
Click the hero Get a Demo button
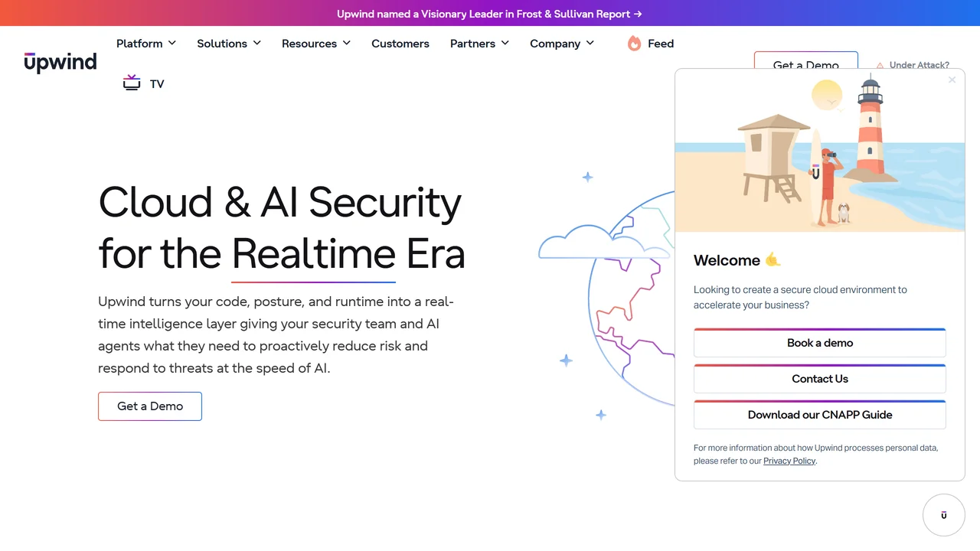tap(150, 406)
